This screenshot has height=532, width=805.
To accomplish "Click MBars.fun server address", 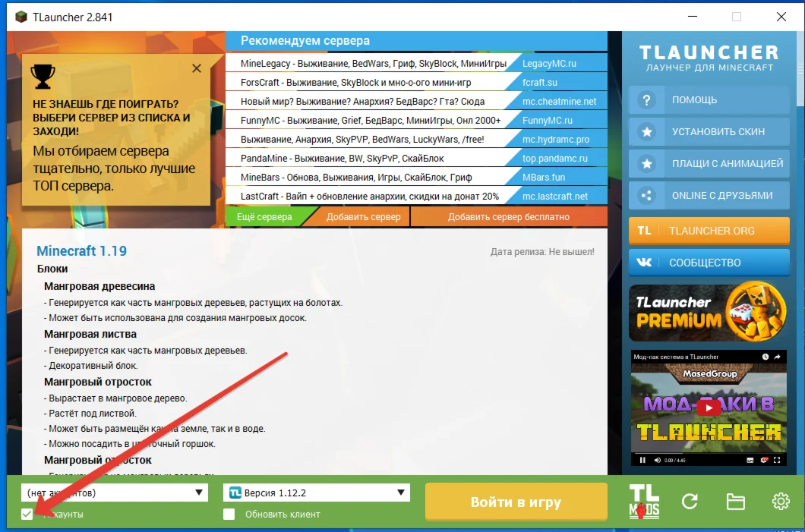I will (x=544, y=178).
